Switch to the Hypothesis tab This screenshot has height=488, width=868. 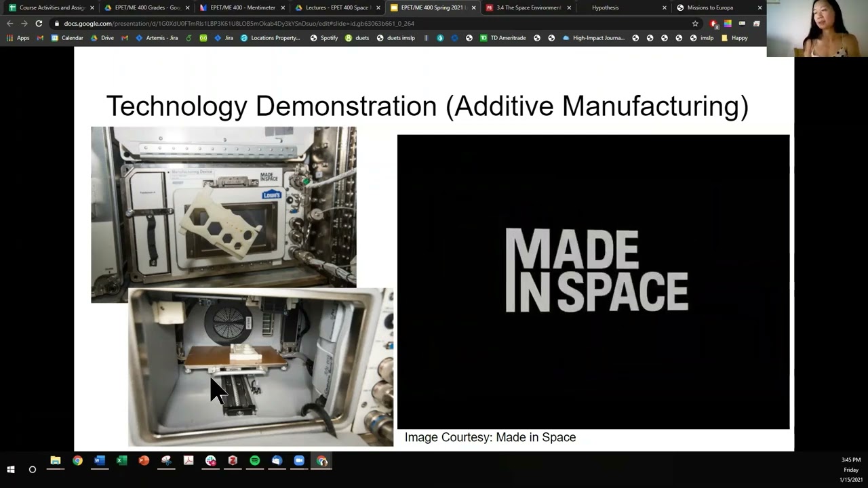point(605,7)
